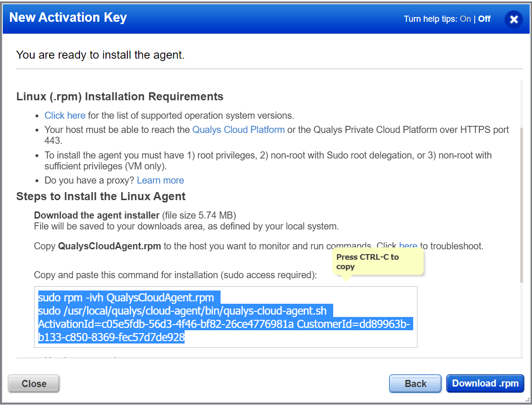Go to previous step with Back button

415,384
